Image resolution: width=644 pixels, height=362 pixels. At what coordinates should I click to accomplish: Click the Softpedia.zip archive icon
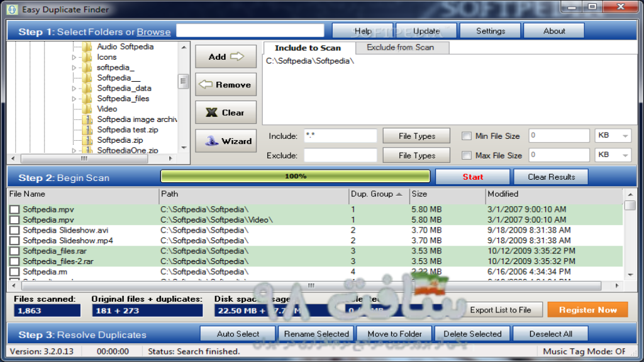coord(87,140)
